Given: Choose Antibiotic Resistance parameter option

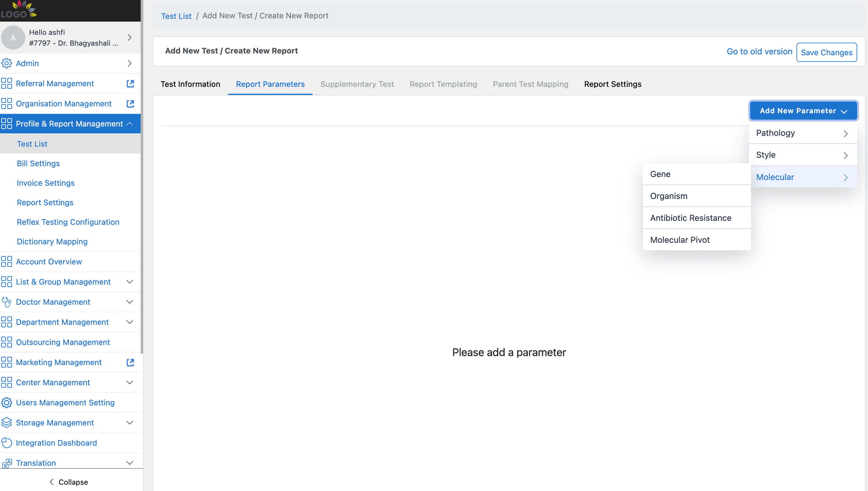Looking at the screenshot, I should 696,218.
